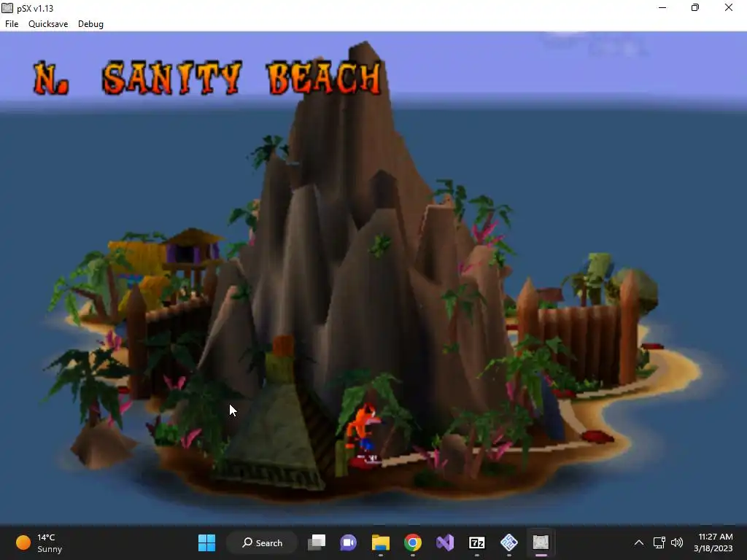Open the File menu

tap(12, 24)
